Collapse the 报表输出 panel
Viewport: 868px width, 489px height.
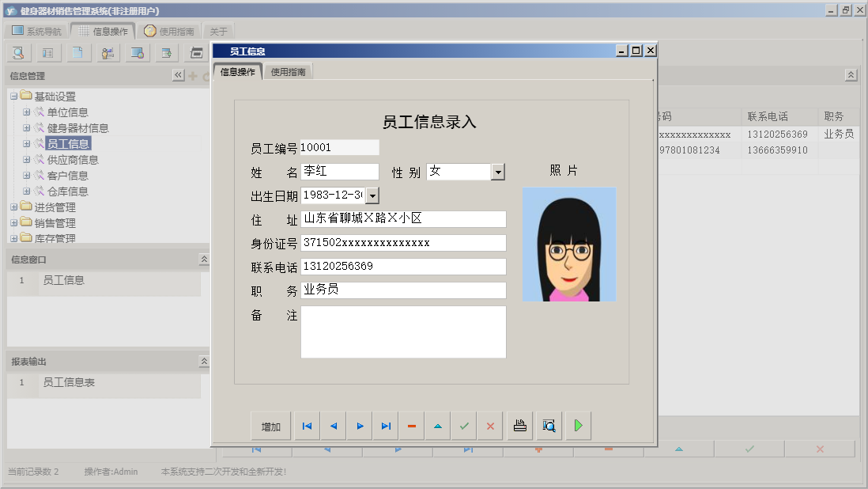click(204, 361)
